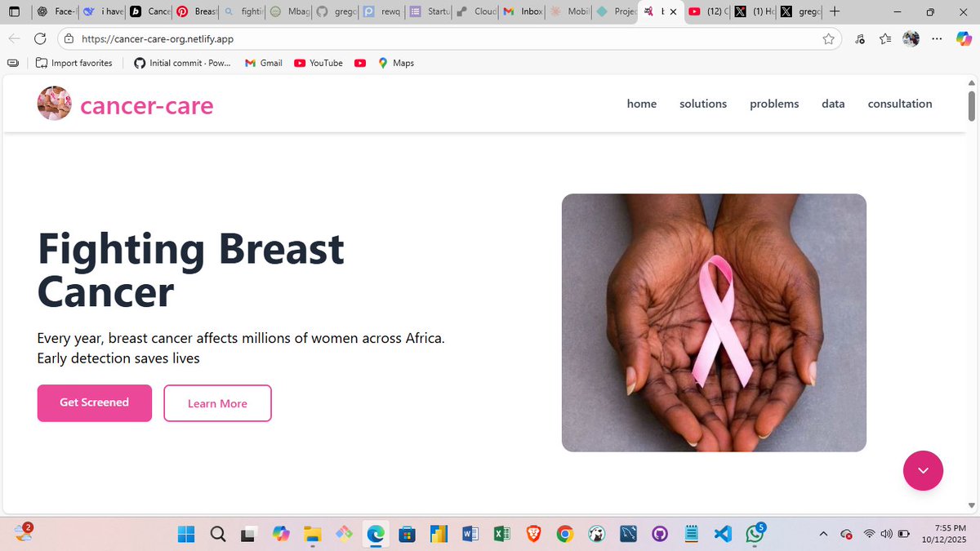This screenshot has width=980, height=551.
Task: Open the YouTube bookmark in favorites bar
Action: [x=318, y=63]
